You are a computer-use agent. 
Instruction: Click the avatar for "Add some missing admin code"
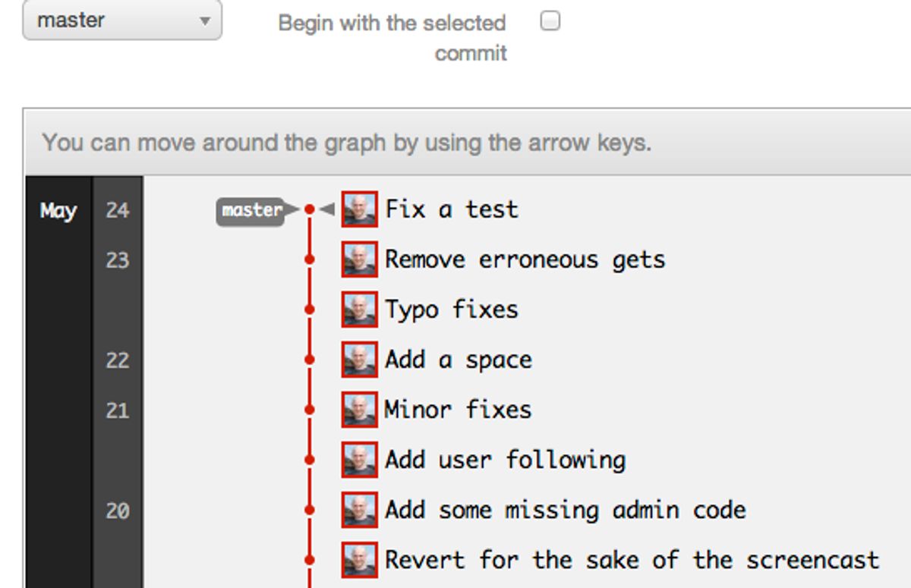click(x=358, y=510)
